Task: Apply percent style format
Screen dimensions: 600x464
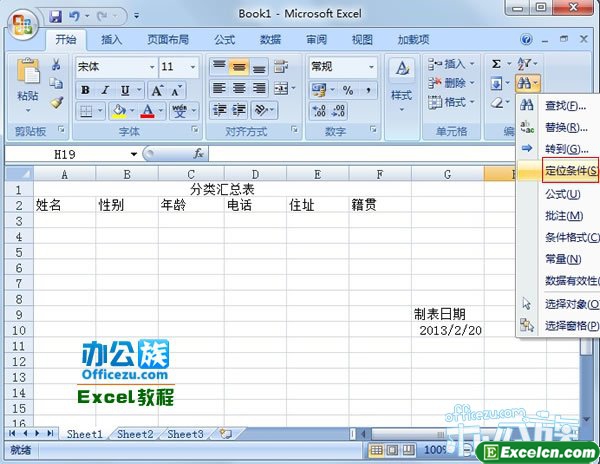Action: 348,90
